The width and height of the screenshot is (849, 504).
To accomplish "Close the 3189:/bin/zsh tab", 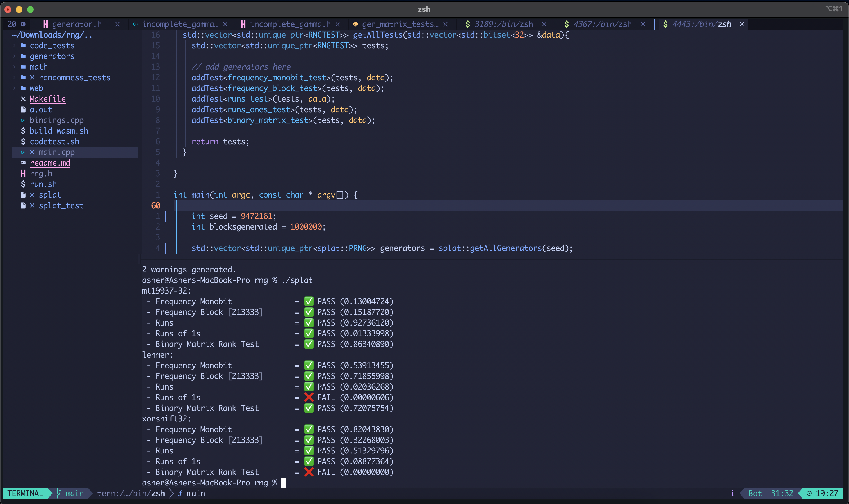I will point(544,24).
